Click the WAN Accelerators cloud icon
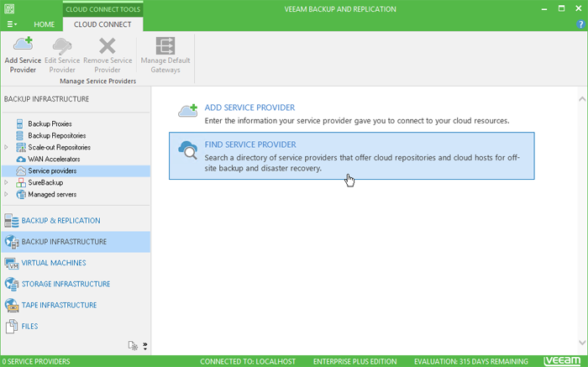Screen dimensions: 588x367 pos(21,160)
